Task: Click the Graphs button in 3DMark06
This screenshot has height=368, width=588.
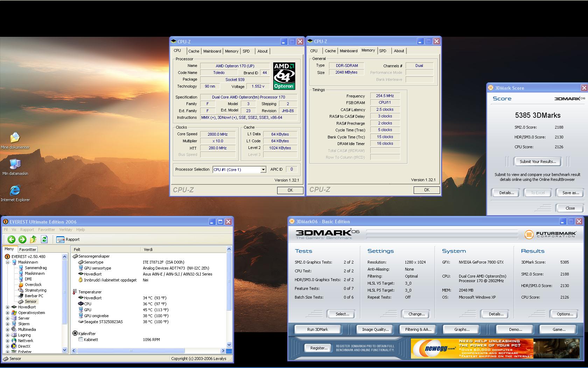Action: (x=462, y=329)
